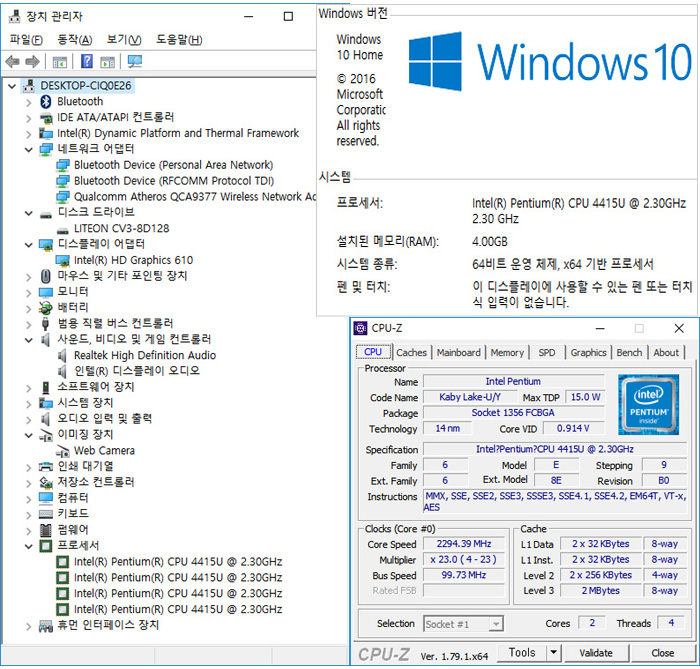This screenshot has height=669, width=700.
Task: Switch to the Graphics tab in CPU-Z
Action: pos(588,353)
